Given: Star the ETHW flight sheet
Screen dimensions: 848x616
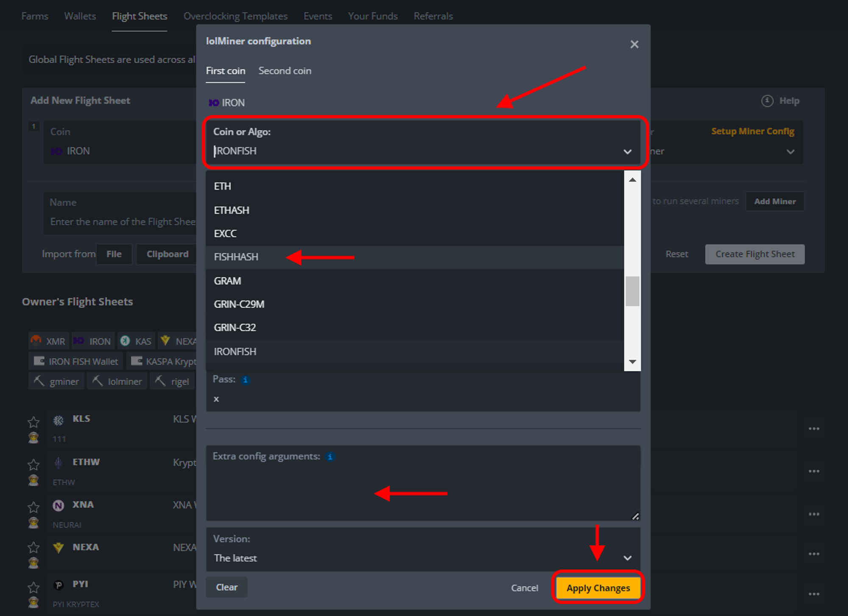Looking at the screenshot, I should (x=33, y=465).
